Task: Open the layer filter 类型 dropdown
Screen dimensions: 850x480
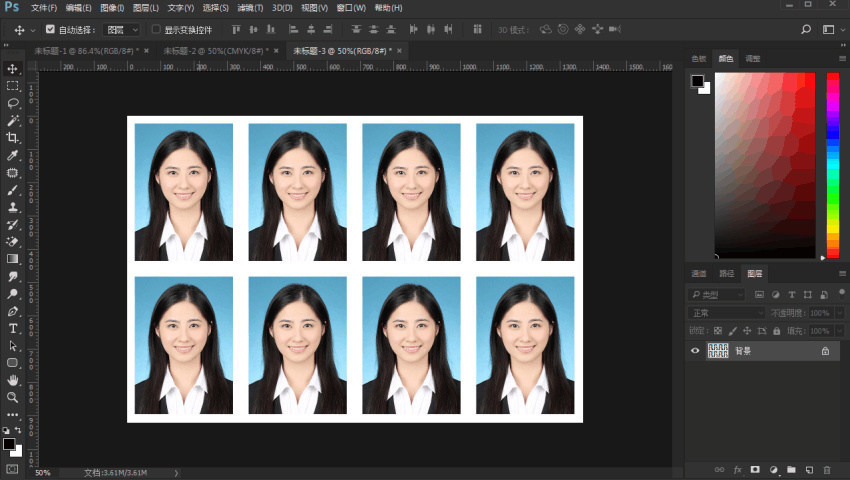Action: [718, 295]
